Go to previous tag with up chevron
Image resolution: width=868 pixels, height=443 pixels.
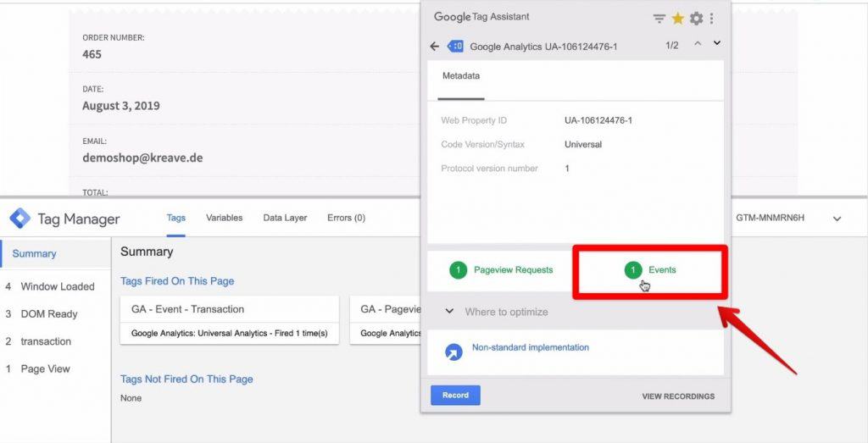698,43
